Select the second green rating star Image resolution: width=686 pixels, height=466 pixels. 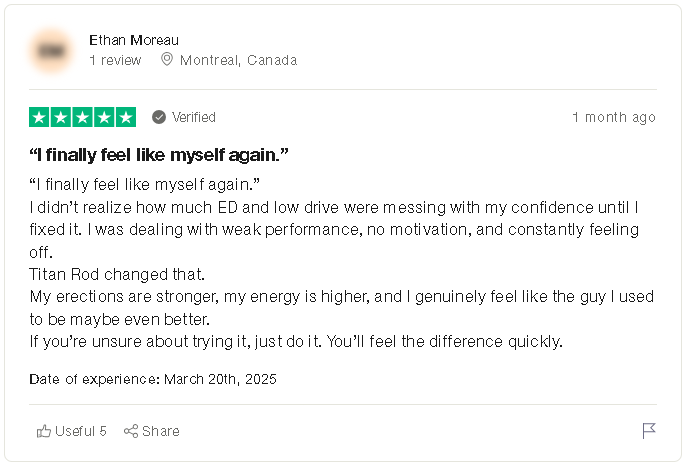pos(62,117)
